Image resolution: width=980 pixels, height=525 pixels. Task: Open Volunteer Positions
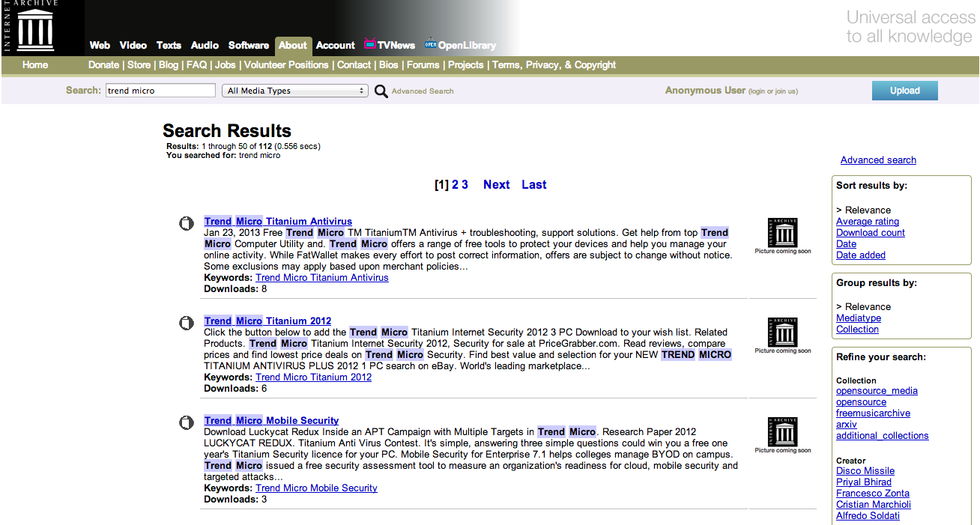coord(286,65)
